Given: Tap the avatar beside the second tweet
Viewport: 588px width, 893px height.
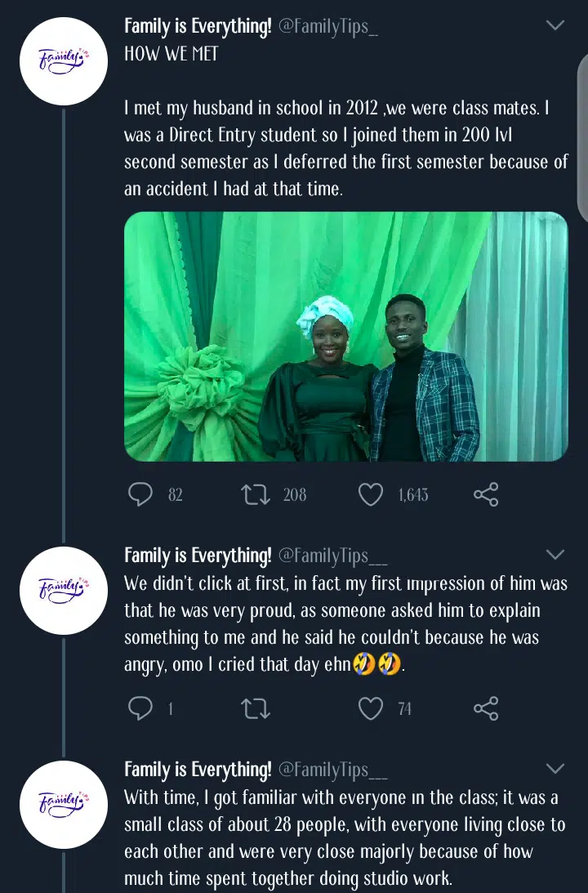Looking at the screenshot, I should (x=63, y=590).
